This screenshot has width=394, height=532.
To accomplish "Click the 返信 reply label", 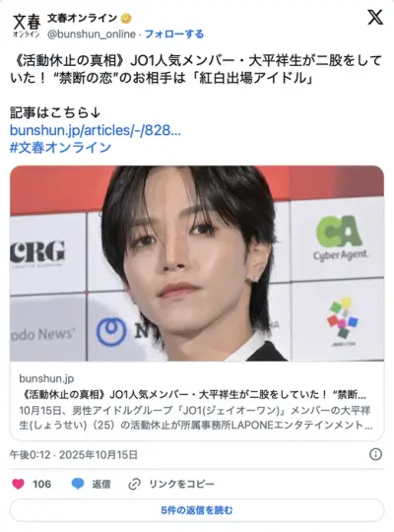I will click(100, 484).
